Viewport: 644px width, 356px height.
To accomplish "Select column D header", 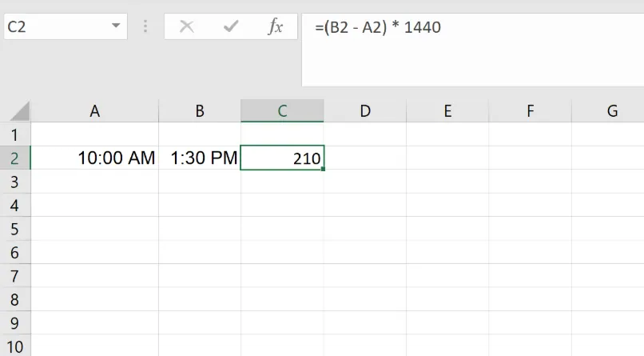I will (x=365, y=111).
